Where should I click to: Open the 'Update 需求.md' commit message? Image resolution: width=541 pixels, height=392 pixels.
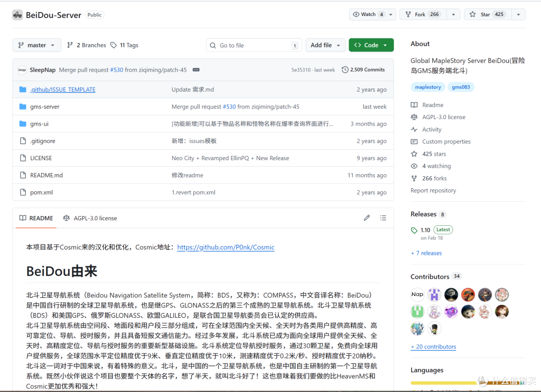tap(193, 90)
